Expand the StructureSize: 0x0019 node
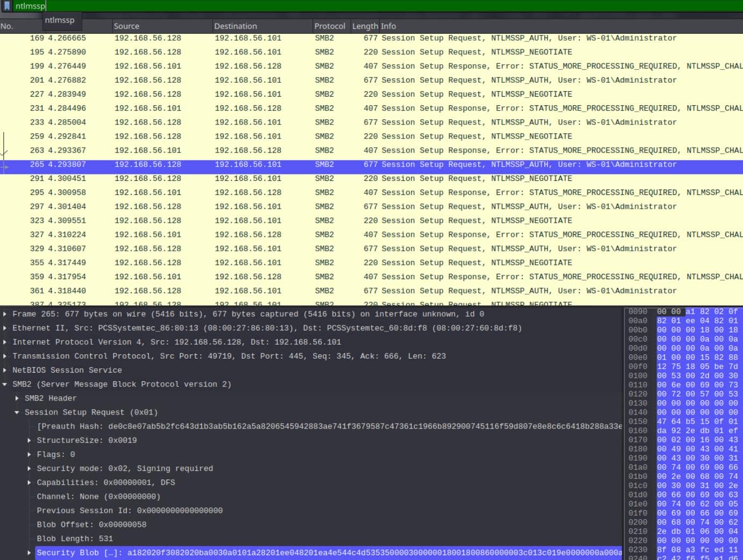The width and height of the screenshot is (743, 560). point(29,440)
